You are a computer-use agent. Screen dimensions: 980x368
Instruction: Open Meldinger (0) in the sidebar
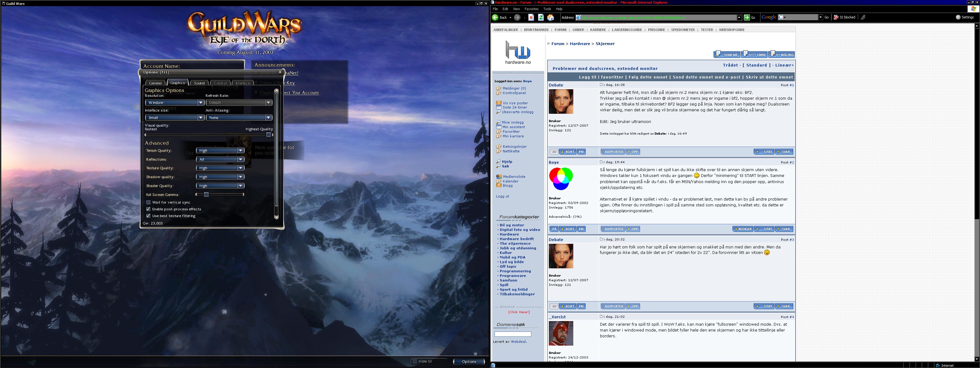click(x=514, y=88)
